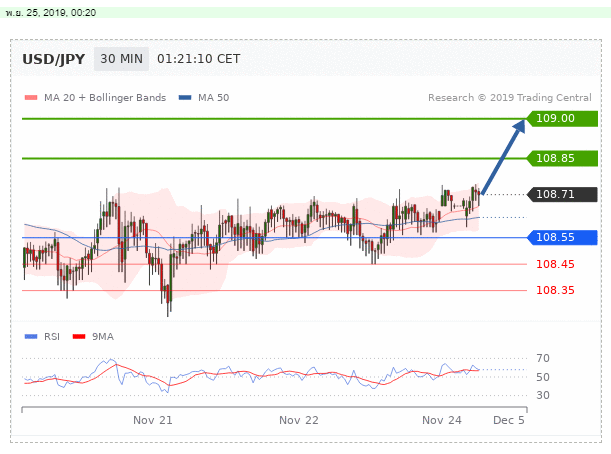Screen dimensions: 611x454
Task: Click the green 108.85 resistance tag
Action: coord(562,158)
